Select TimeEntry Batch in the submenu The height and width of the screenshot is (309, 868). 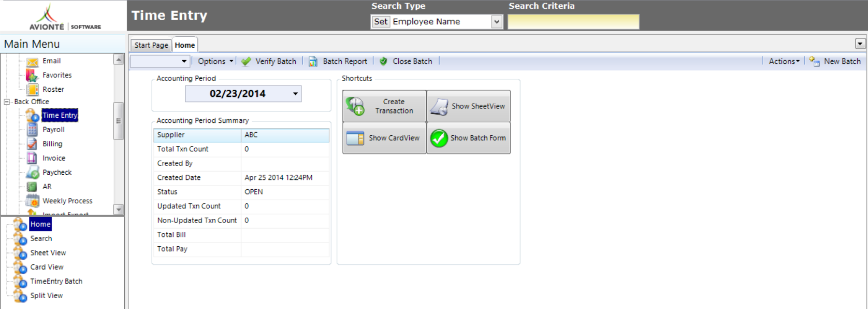[x=56, y=282]
